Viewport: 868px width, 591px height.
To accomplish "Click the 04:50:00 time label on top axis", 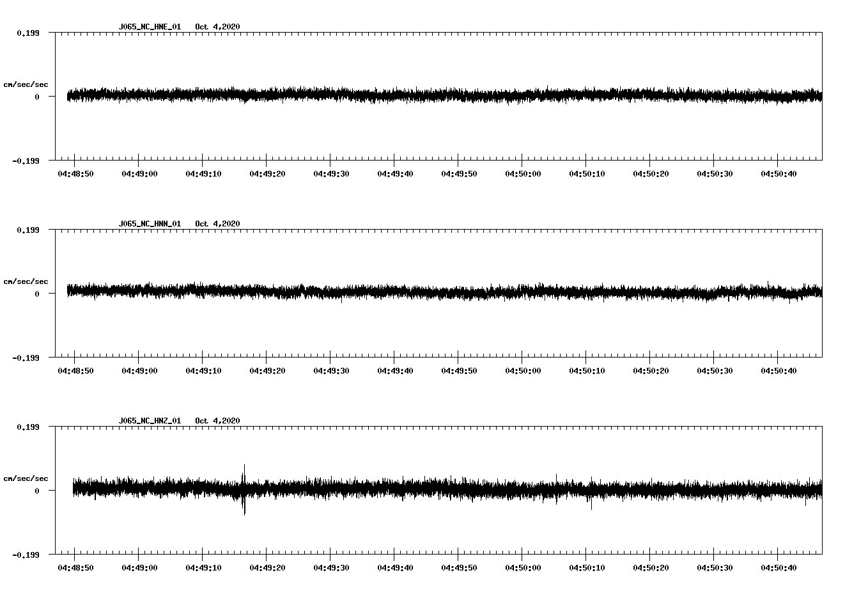I will click(x=524, y=172).
